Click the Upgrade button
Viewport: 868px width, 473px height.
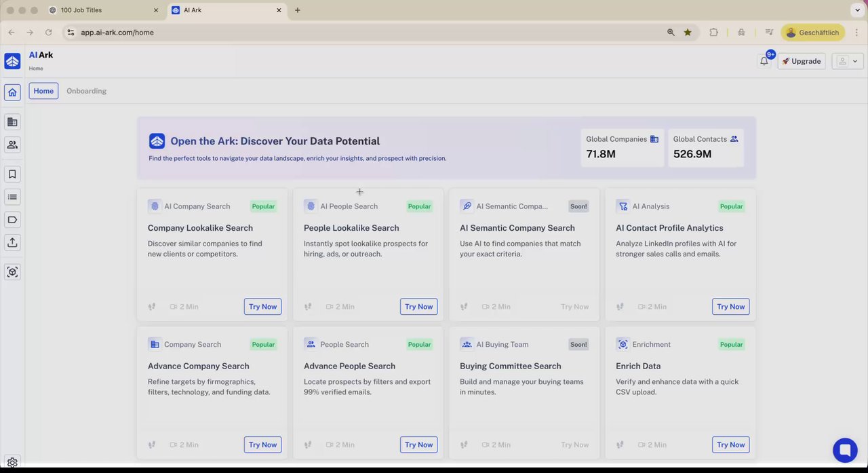tap(802, 61)
